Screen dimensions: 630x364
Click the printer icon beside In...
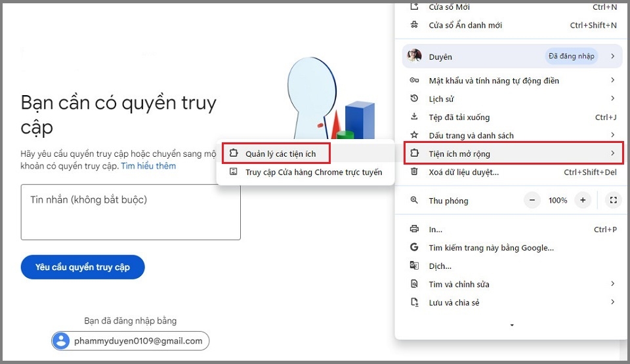pyautogui.click(x=414, y=229)
